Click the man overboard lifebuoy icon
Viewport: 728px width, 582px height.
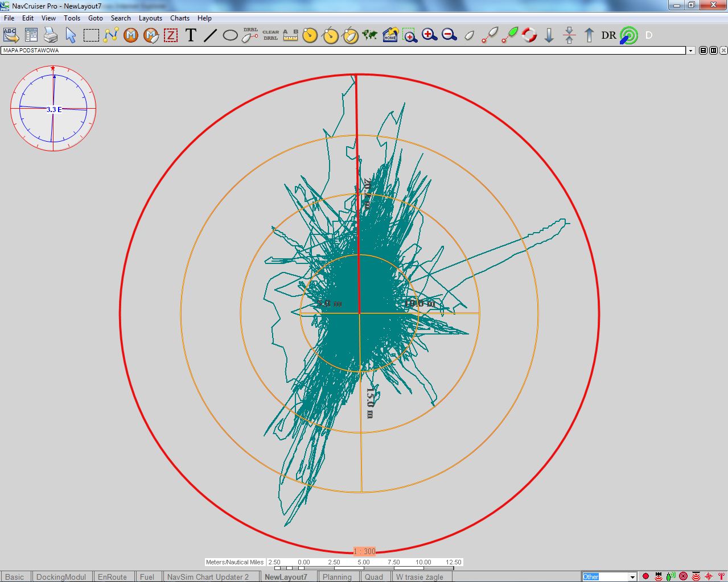pos(529,35)
